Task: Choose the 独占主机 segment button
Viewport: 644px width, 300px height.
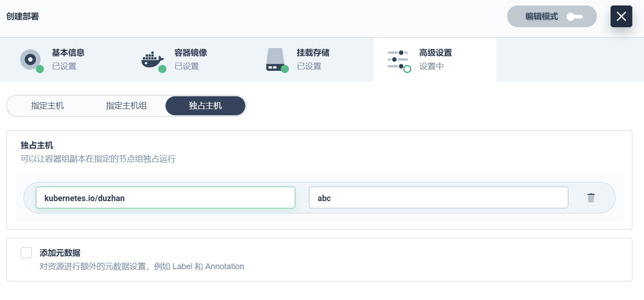Action: (x=205, y=106)
